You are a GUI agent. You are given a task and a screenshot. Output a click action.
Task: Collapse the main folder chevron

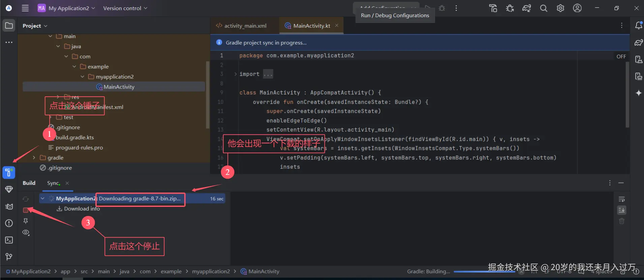point(50,36)
